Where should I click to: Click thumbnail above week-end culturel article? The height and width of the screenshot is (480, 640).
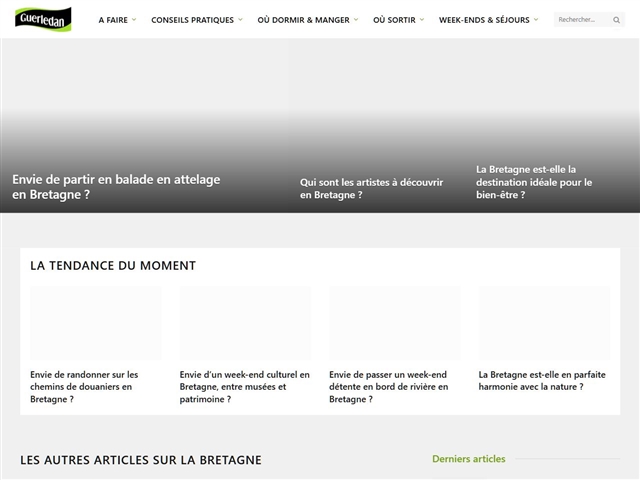pos(245,323)
